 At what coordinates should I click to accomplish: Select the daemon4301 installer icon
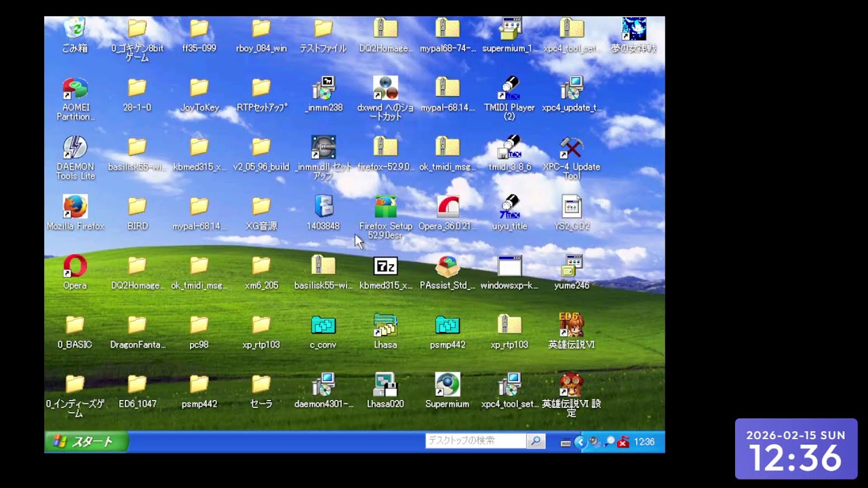(323, 384)
